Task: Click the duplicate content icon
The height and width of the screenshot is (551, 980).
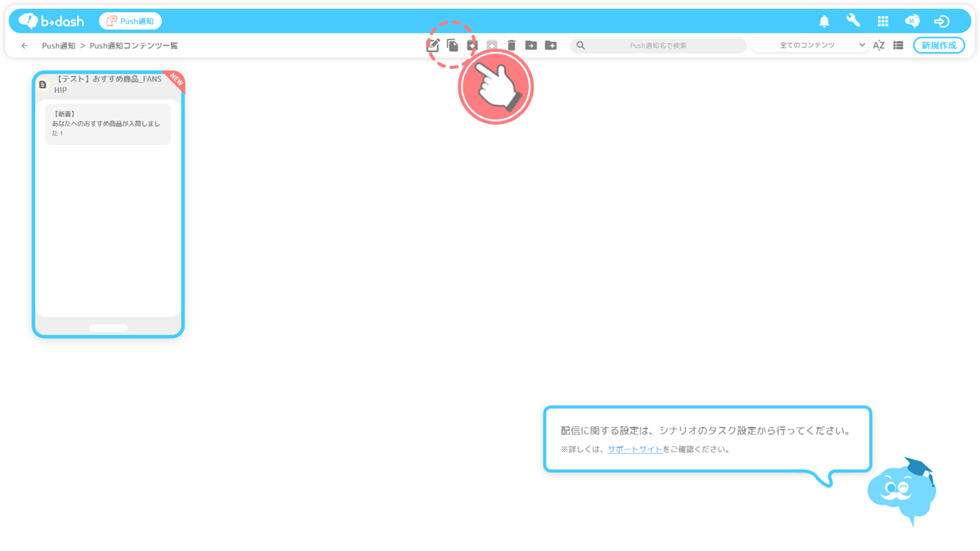Action: (453, 45)
